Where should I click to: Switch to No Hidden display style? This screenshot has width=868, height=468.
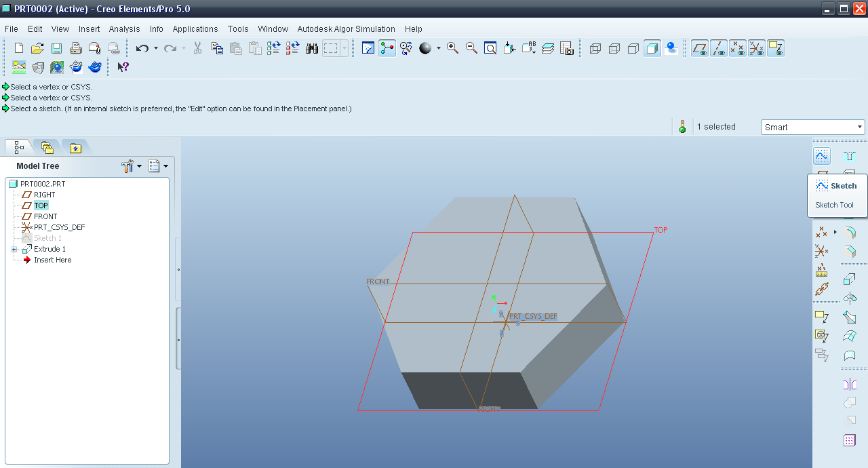click(x=633, y=48)
